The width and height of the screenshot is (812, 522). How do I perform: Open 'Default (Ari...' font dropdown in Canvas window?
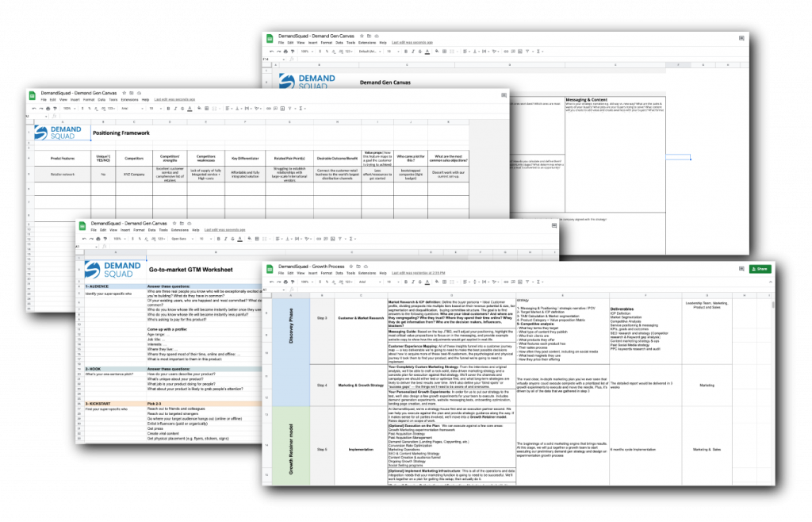pyautogui.click(x=370, y=52)
